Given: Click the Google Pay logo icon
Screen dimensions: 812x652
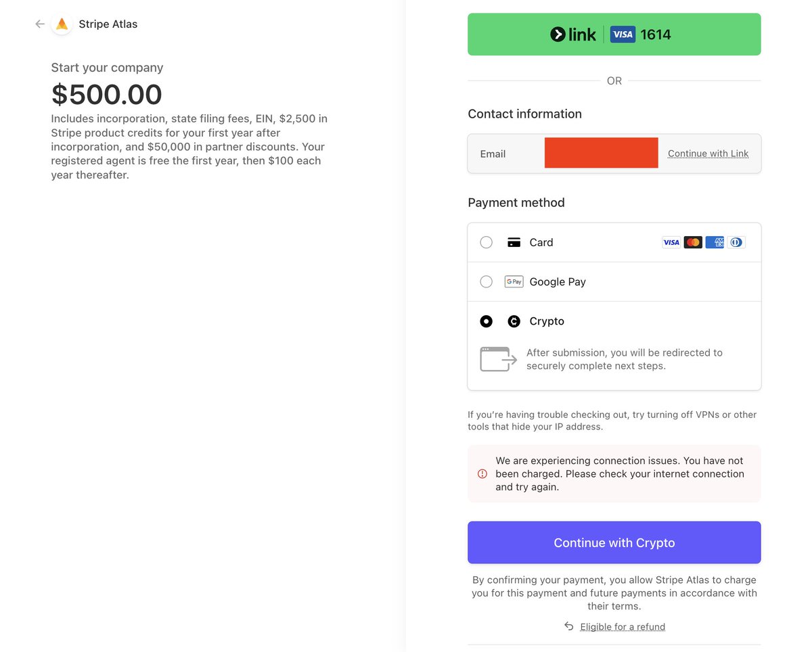Looking at the screenshot, I should point(514,282).
